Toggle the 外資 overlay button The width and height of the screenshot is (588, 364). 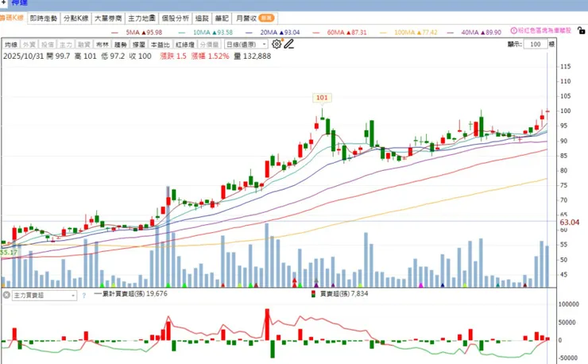pyautogui.click(x=29, y=45)
